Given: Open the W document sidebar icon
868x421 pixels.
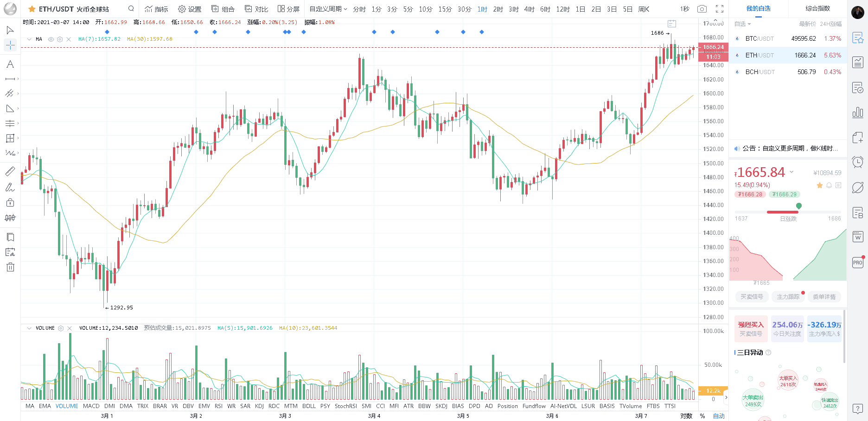Looking at the screenshot, I should pyautogui.click(x=858, y=237).
